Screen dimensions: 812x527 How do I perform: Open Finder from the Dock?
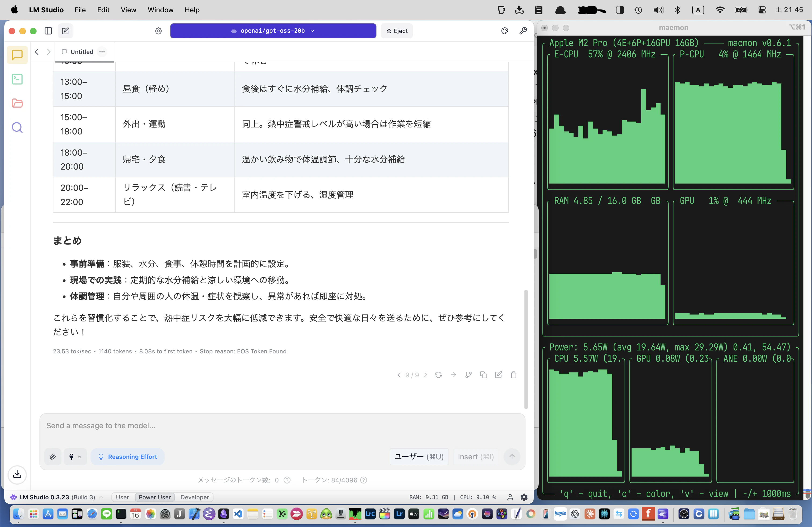tap(18, 514)
